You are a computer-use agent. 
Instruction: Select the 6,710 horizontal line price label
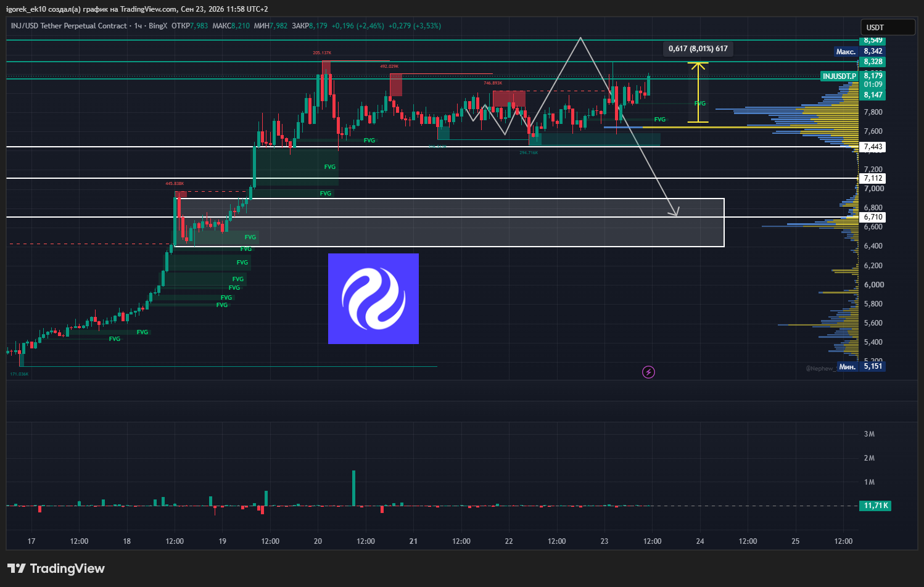873,217
